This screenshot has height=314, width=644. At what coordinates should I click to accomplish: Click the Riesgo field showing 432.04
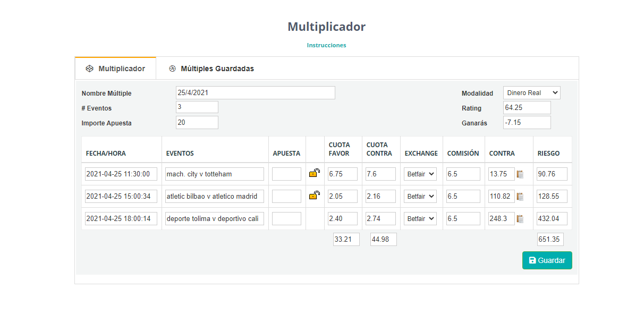point(552,219)
